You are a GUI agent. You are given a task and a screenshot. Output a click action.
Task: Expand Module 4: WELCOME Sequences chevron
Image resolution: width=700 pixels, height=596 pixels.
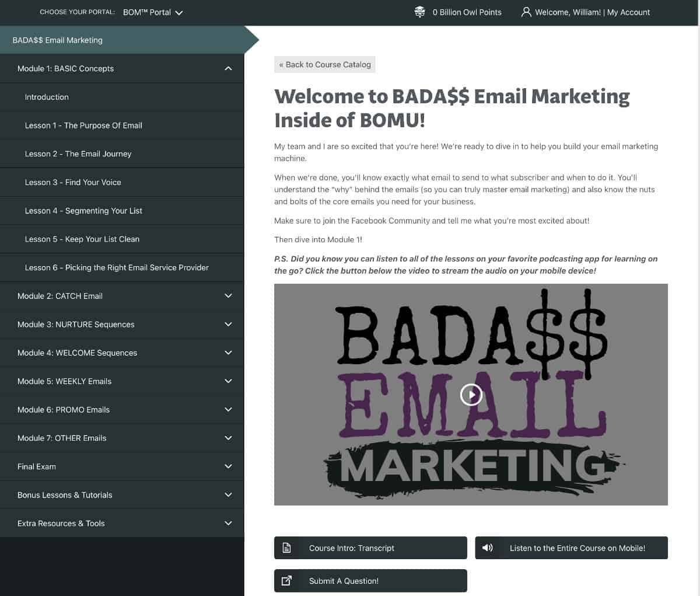[x=228, y=353]
